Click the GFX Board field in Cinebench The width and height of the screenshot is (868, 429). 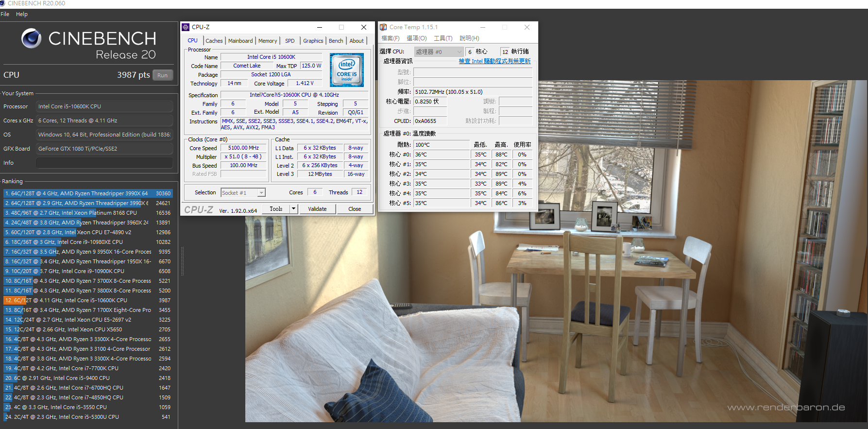(104, 149)
